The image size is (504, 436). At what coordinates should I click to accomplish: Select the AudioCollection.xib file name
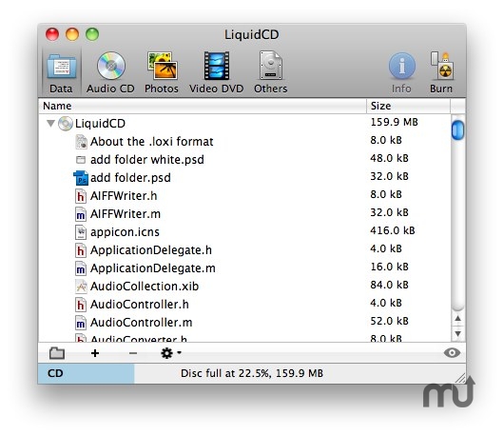145,287
